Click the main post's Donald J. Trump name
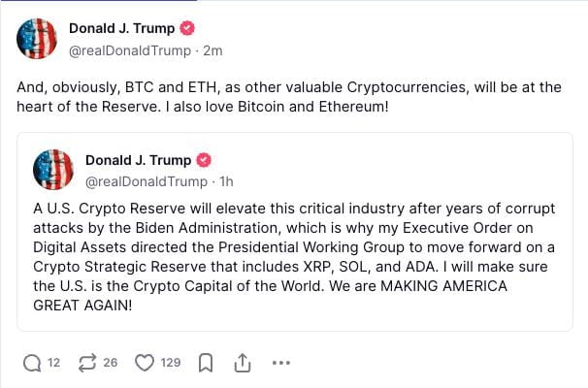Image resolution: width=588 pixels, height=388 pixels. (x=121, y=28)
